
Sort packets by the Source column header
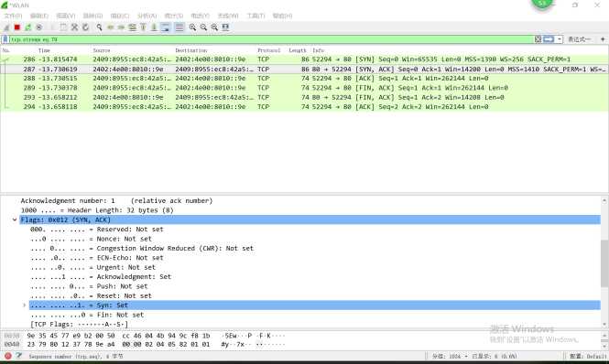coord(102,50)
